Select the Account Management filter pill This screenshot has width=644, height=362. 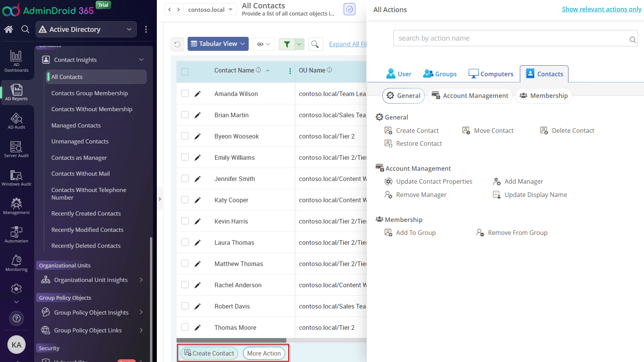point(470,96)
